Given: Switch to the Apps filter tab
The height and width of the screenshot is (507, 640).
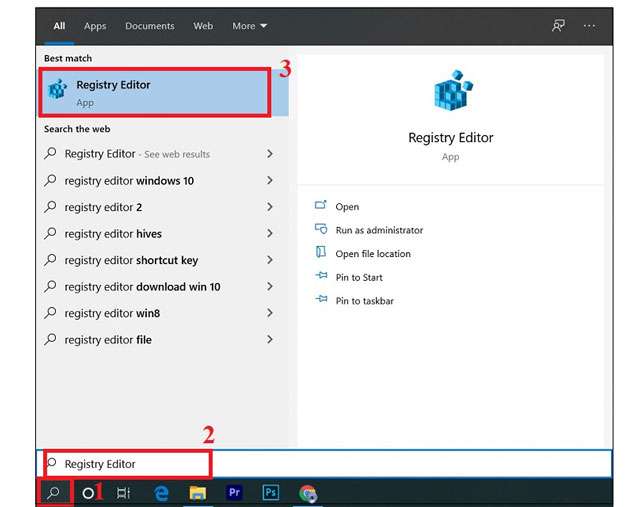Looking at the screenshot, I should point(95,26).
